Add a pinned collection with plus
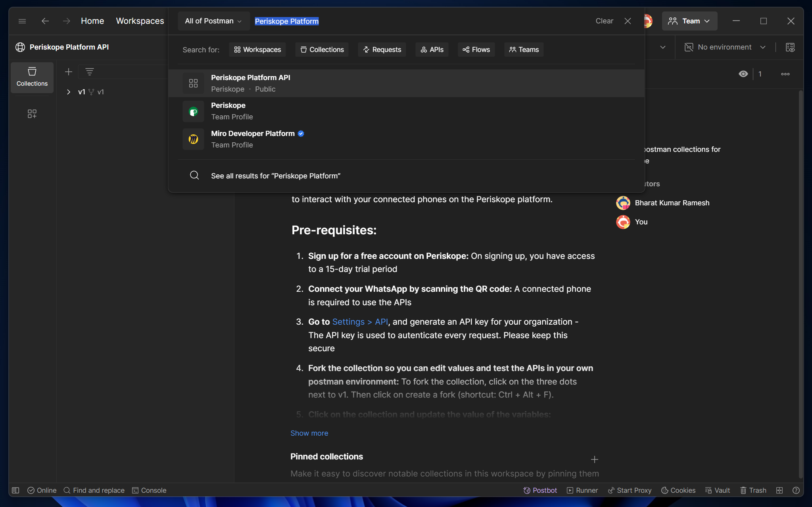 click(x=594, y=459)
